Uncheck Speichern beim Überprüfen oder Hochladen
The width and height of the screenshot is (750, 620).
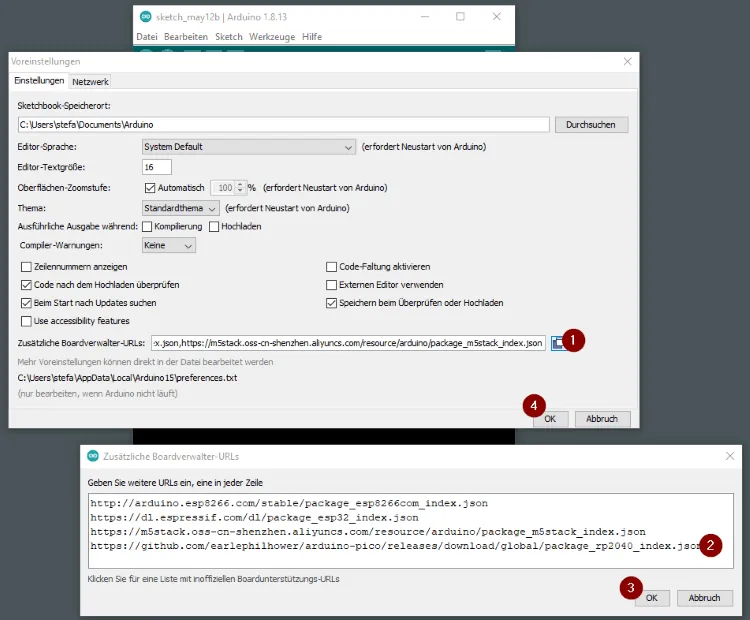[331, 303]
